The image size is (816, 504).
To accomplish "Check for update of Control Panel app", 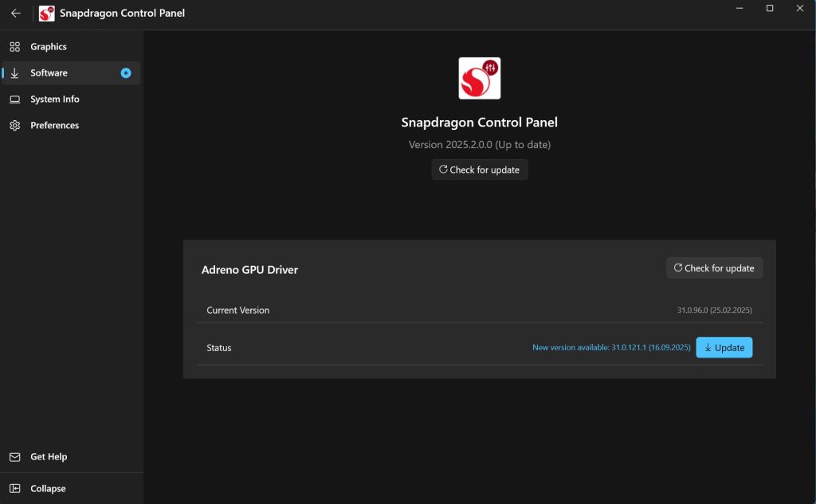I will [480, 170].
